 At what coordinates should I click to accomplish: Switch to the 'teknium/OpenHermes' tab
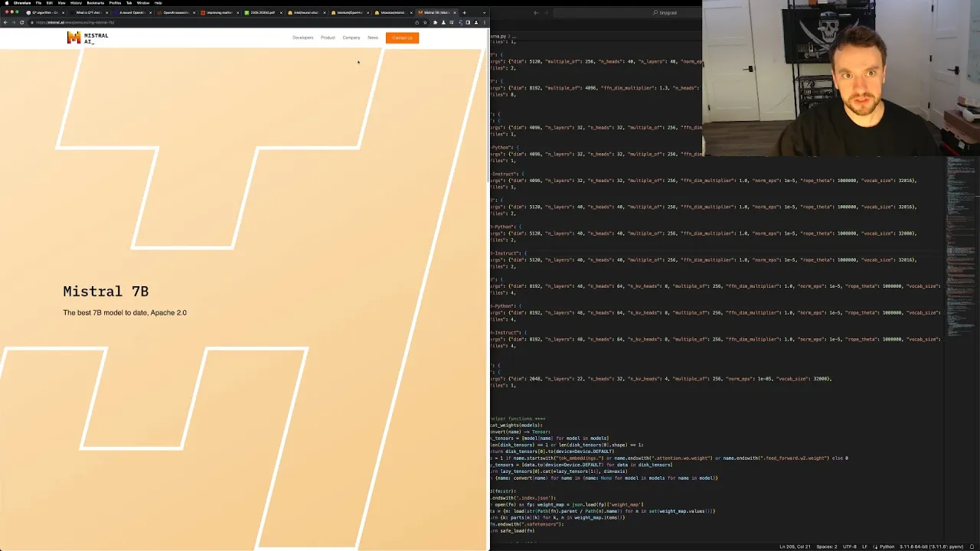coord(350,12)
